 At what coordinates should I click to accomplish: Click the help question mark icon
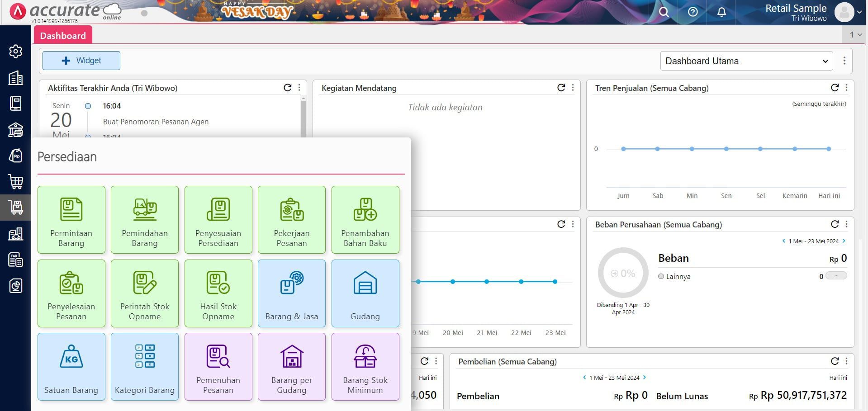692,12
